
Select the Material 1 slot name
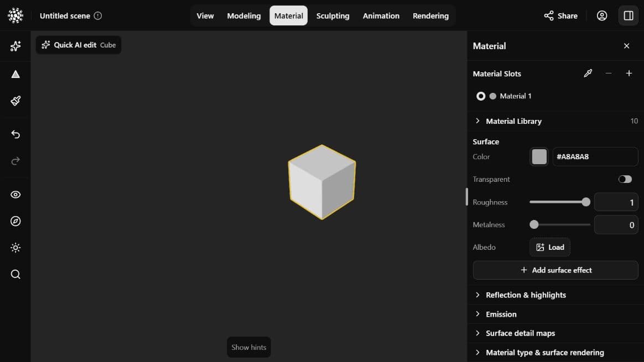pyautogui.click(x=516, y=96)
